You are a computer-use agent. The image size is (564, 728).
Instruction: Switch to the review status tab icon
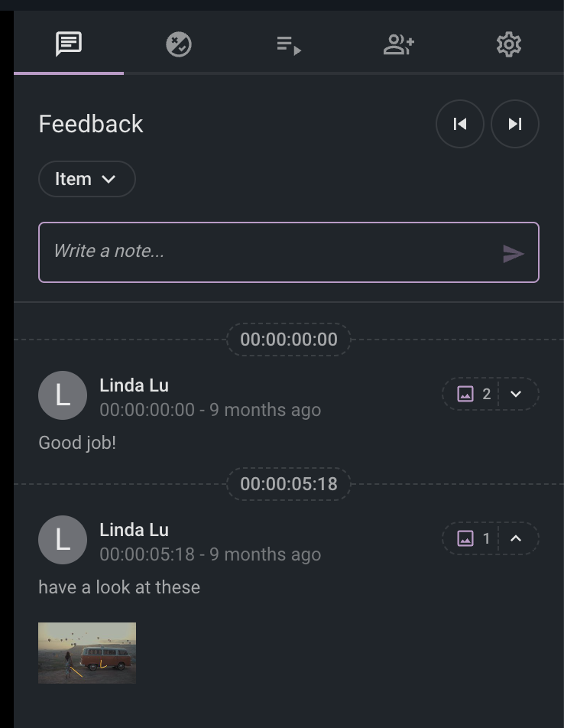pyautogui.click(x=179, y=44)
